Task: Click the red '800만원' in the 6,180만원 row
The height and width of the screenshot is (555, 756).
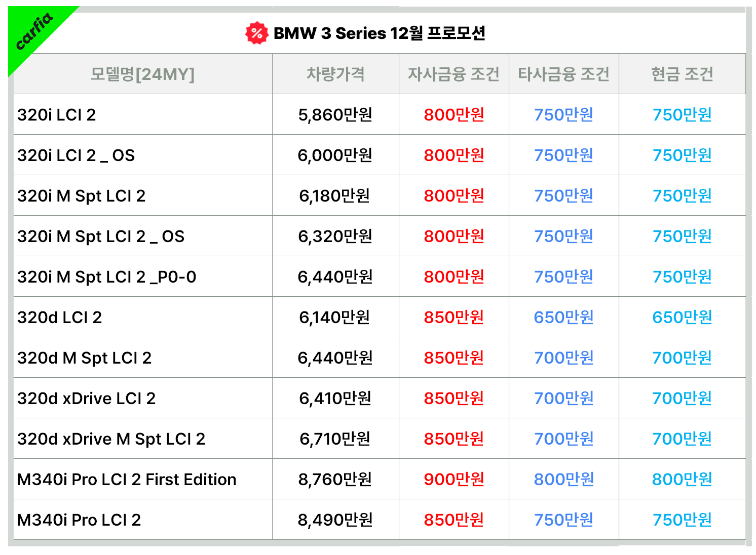Action: pyautogui.click(x=454, y=196)
